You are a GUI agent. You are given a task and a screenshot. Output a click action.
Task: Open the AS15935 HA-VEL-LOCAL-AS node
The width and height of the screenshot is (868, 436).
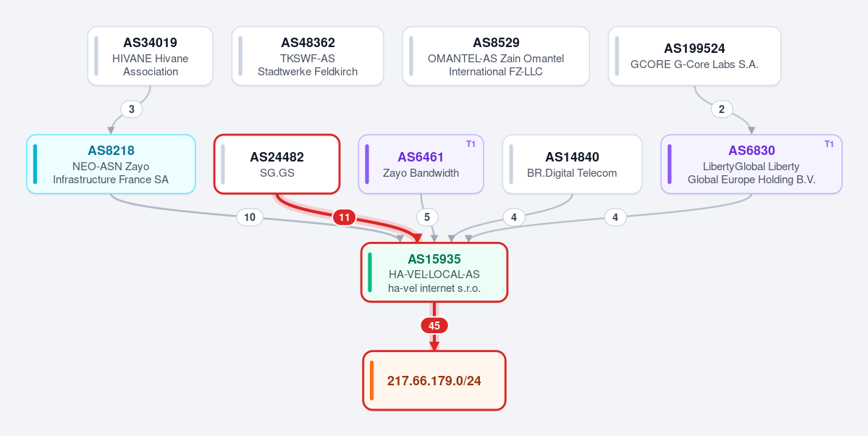(434, 272)
